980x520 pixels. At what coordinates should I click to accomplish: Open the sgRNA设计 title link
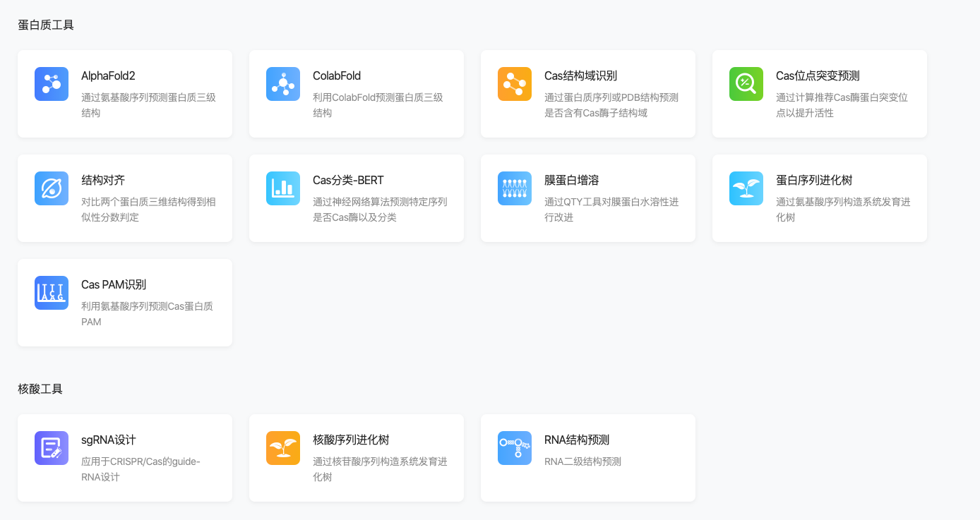click(108, 440)
